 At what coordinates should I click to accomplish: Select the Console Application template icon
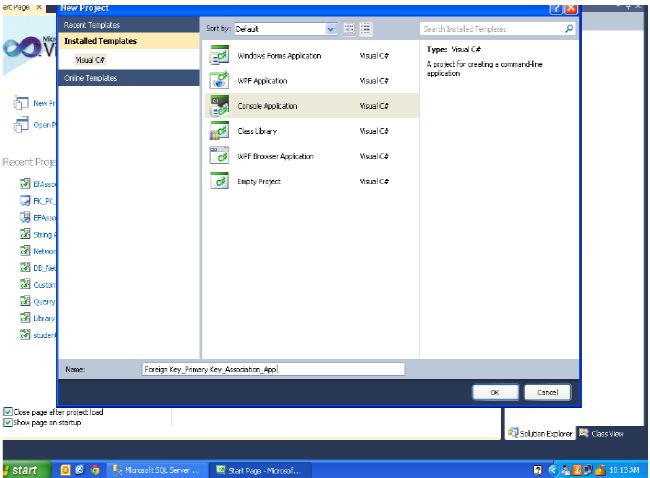[x=219, y=106]
